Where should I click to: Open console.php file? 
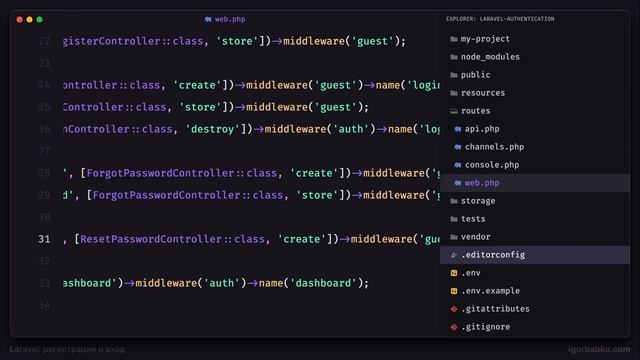tap(535, 165)
